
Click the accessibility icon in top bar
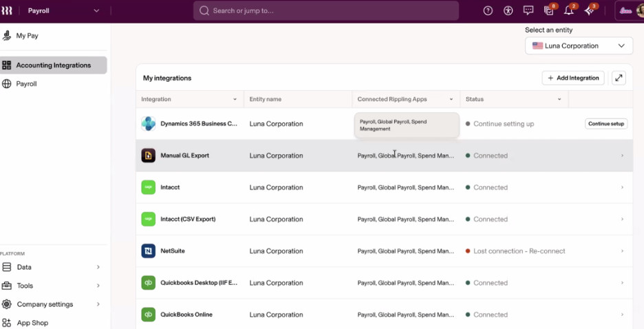click(x=508, y=11)
